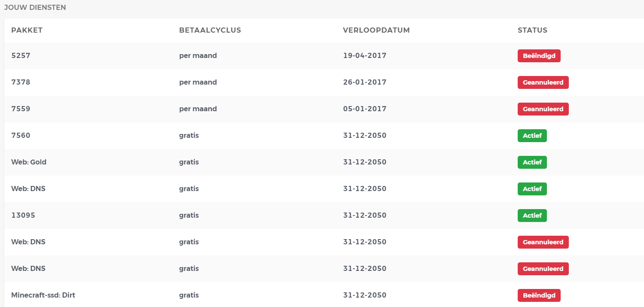
Task: Select the STATUS column header
Action: pyautogui.click(x=532, y=30)
